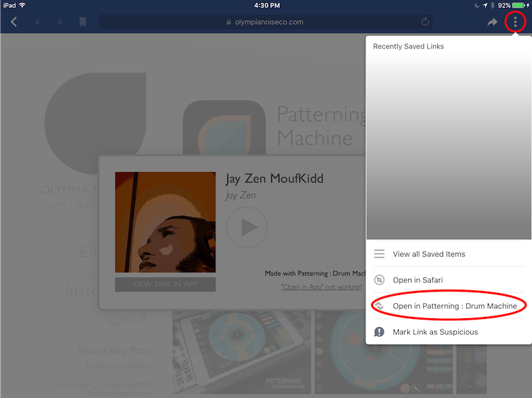Tap the Olympia Noise Co teardrop logo
Image resolution: width=532 pixels, height=398 pixels.
(x=95, y=123)
